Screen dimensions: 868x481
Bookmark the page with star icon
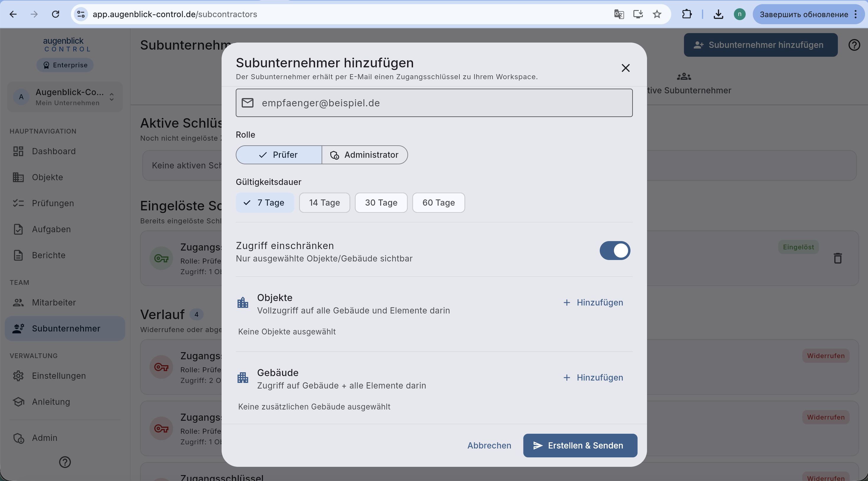tap(657, 14)
